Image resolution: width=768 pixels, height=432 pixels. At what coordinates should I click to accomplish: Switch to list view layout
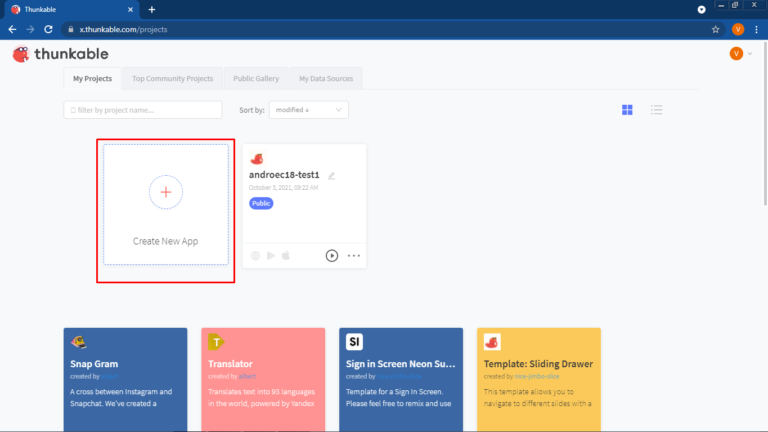click(656, 110)
